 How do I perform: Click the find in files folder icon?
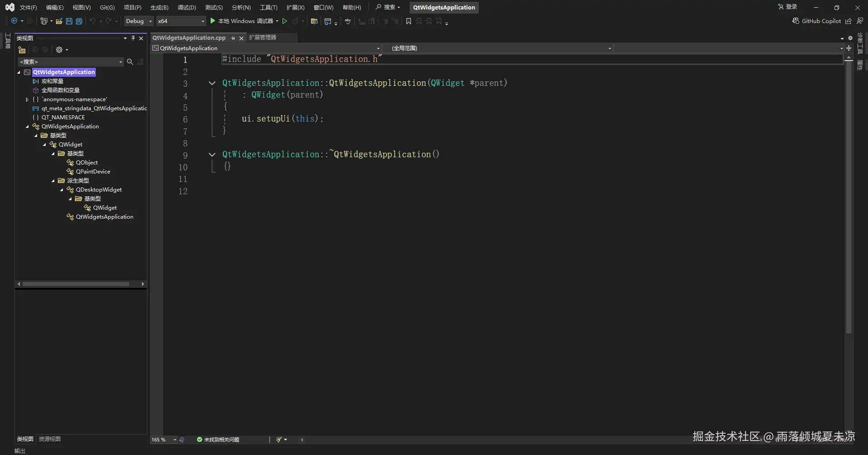(314, 21)
